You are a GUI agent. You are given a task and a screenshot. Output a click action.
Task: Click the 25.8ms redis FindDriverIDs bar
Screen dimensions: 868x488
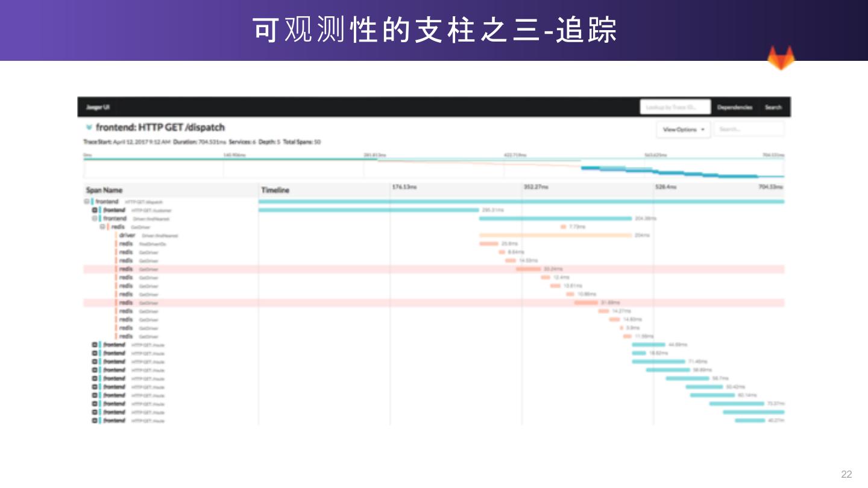click(x=489, y=244)
